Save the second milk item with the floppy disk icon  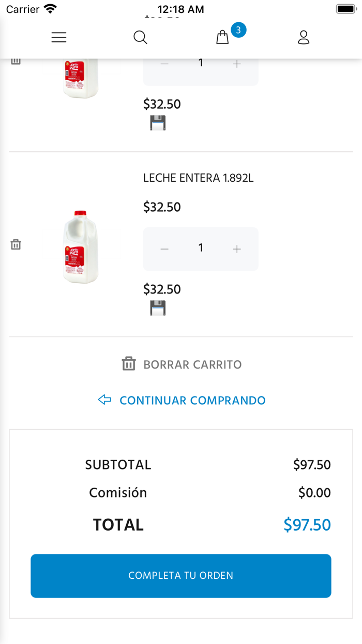(x=157, y=308)
